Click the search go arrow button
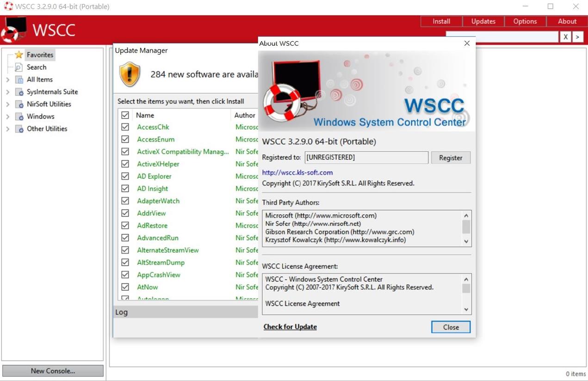This screenshot has width=588, height=381. coord(577,37)
